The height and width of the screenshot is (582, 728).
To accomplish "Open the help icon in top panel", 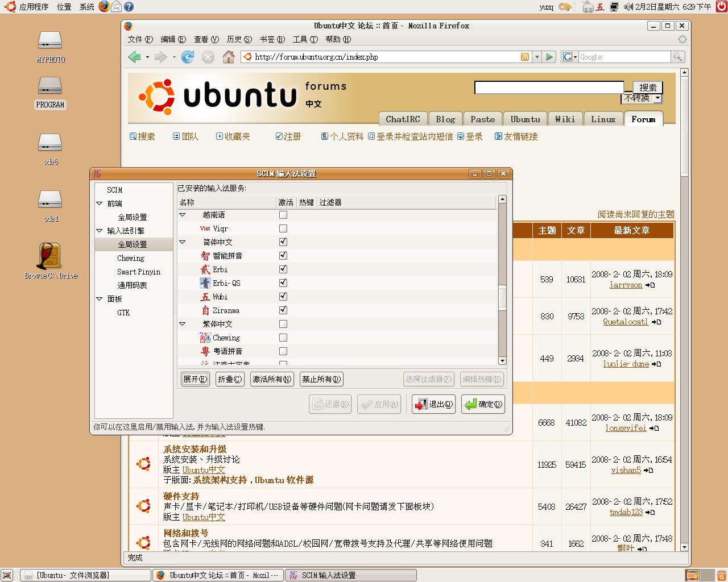I will click(129, 6).
